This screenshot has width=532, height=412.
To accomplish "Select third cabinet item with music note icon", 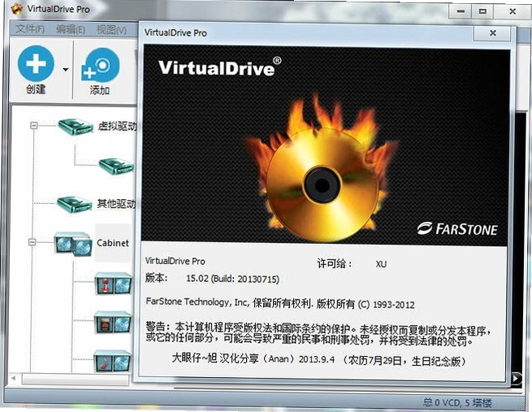I will pyautogui.click(x=112, y=361).
